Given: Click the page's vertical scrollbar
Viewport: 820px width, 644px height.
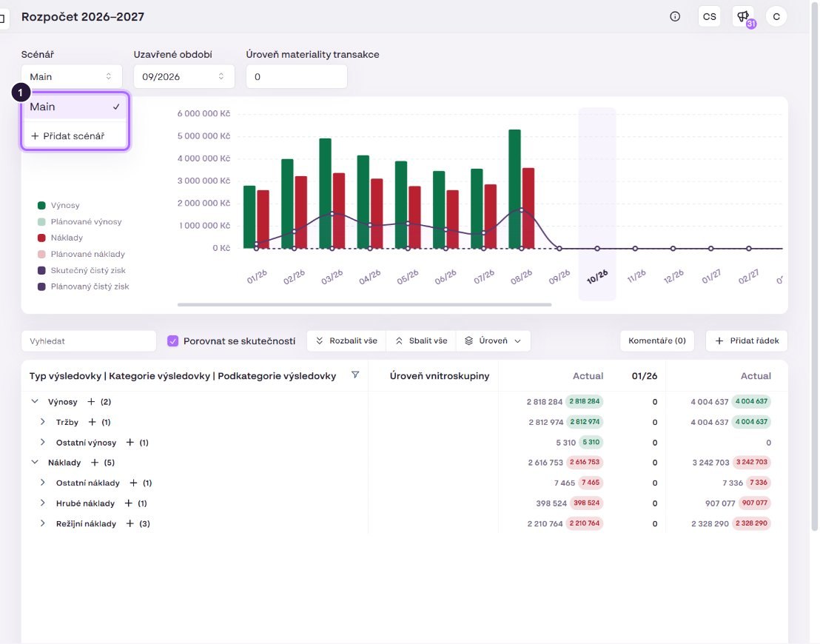Looking at the screenshot, I should 815,266.
